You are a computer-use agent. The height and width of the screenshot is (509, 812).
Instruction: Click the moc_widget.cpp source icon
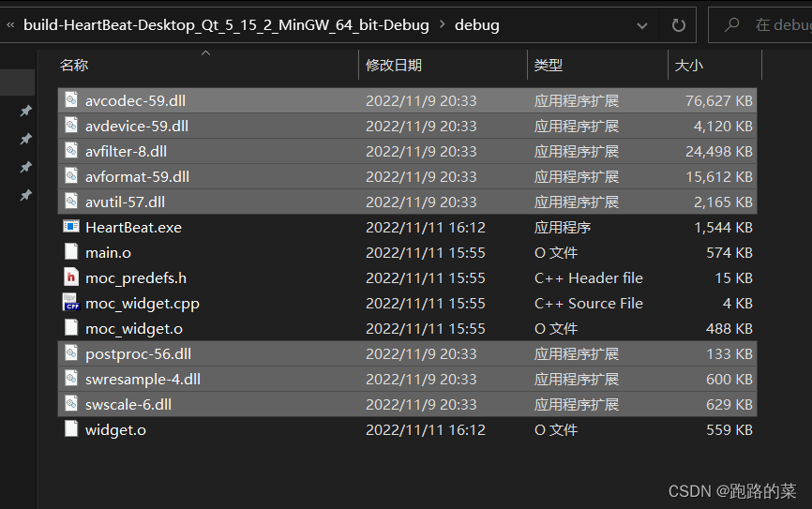pyautogui.click(x=71, y=303)
